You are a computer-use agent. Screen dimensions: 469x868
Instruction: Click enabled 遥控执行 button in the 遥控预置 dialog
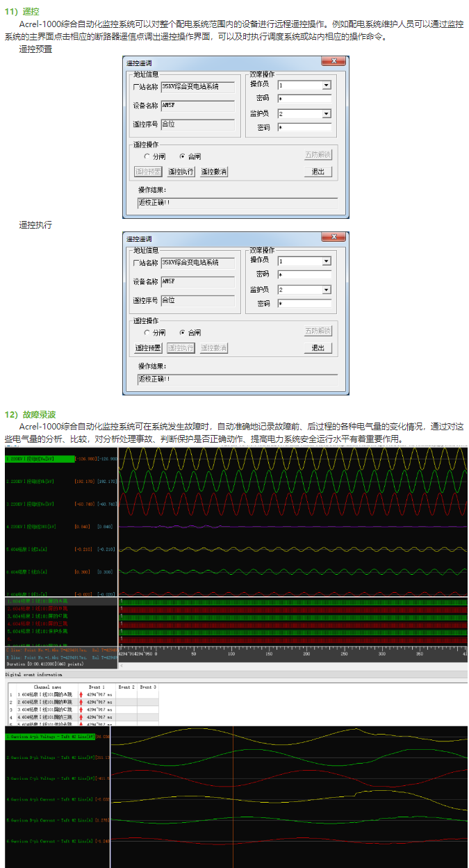click(x=181, y=172)
